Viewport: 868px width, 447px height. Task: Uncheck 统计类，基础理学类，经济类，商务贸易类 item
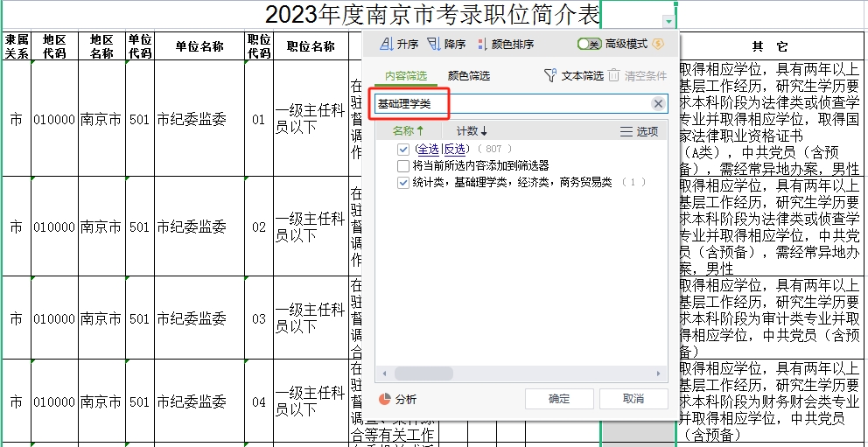pos(403,183)
